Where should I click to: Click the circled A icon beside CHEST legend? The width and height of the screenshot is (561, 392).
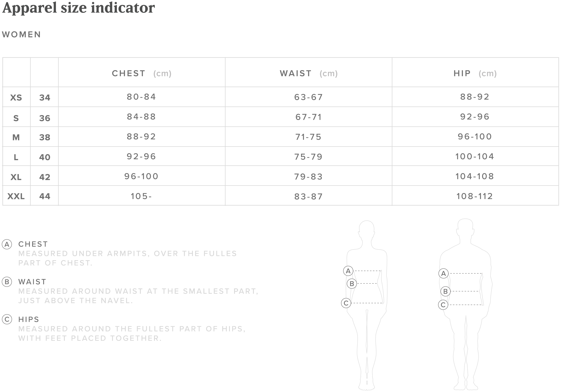tap(7, 244)
